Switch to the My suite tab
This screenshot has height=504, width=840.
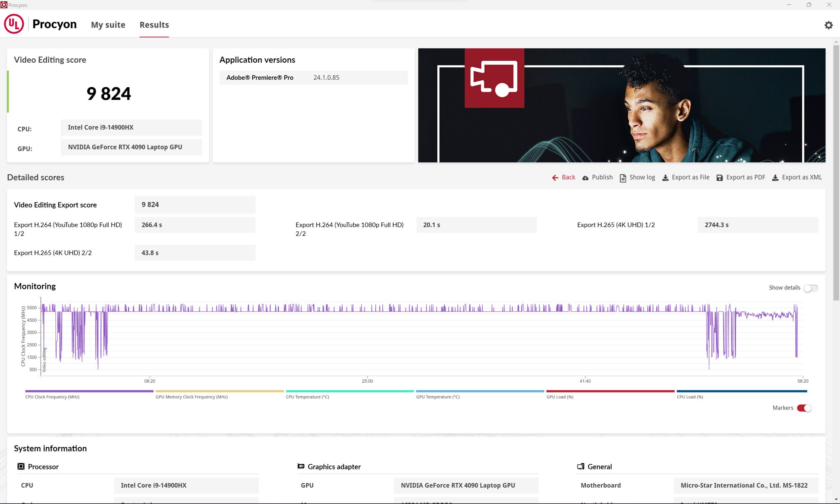click(x=108, y=25)
